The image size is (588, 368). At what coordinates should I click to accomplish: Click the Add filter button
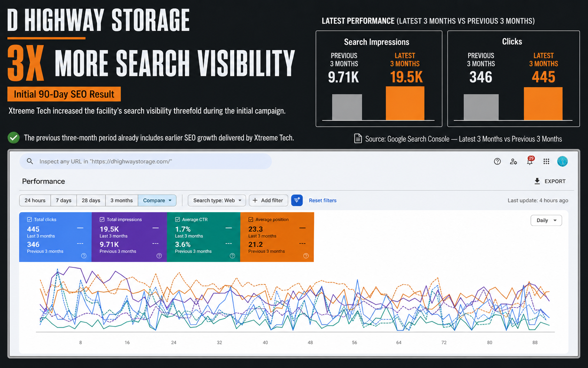click(x=268, y=200)
